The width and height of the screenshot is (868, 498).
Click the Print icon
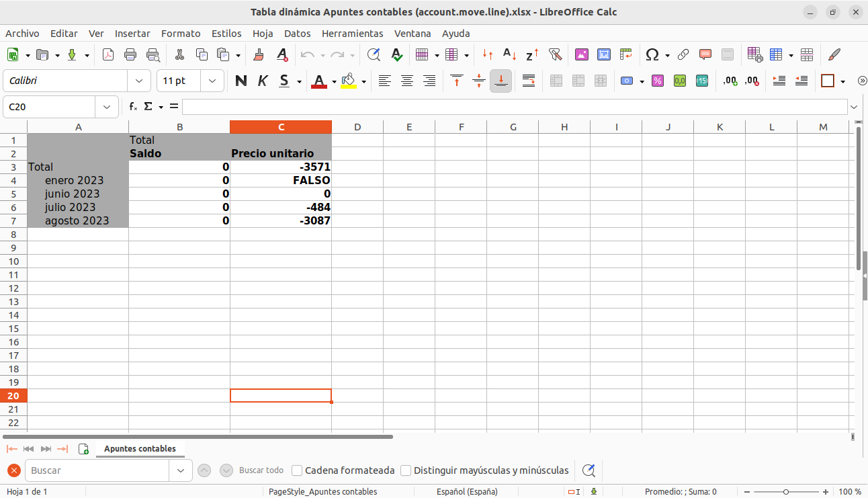tap(130, 55)
